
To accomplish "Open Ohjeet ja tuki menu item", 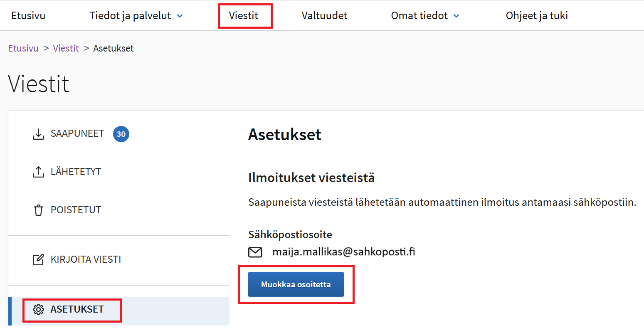I will (536, 16).
